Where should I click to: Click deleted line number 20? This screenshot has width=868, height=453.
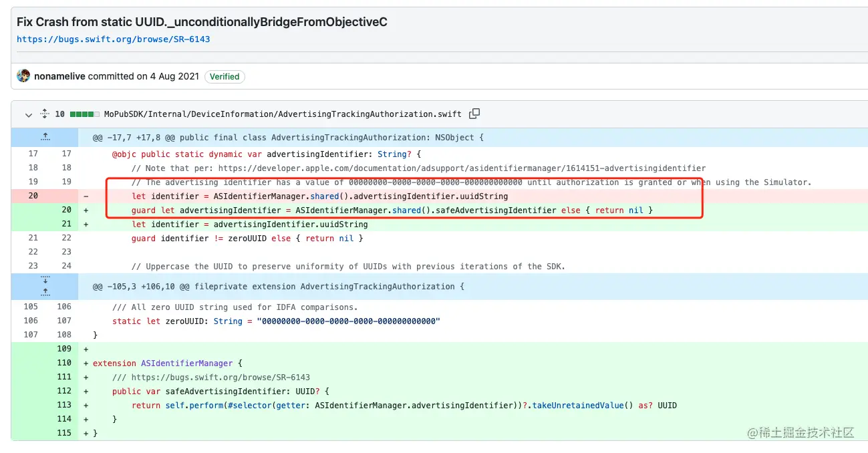33,196
